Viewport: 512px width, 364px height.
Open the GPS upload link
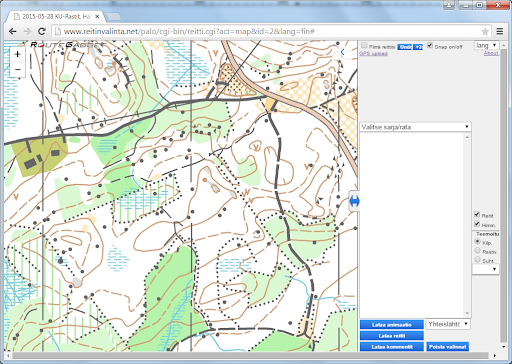(x=373, y=53)
